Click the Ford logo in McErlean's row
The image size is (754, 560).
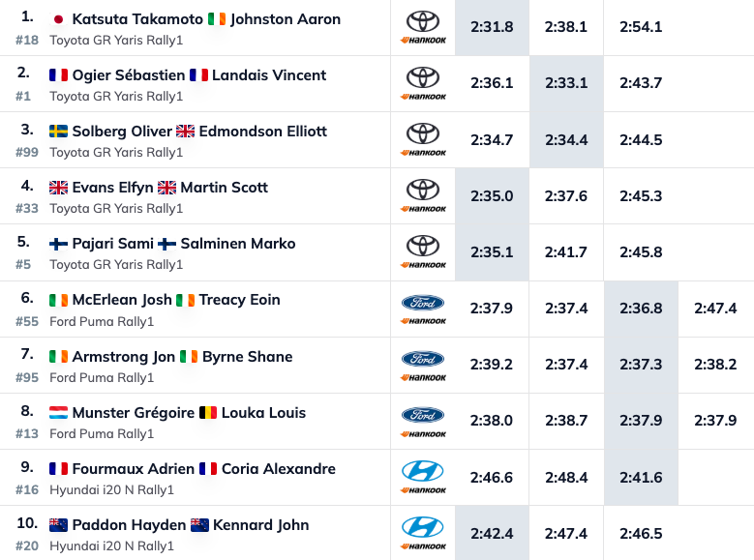click(423, 302)
